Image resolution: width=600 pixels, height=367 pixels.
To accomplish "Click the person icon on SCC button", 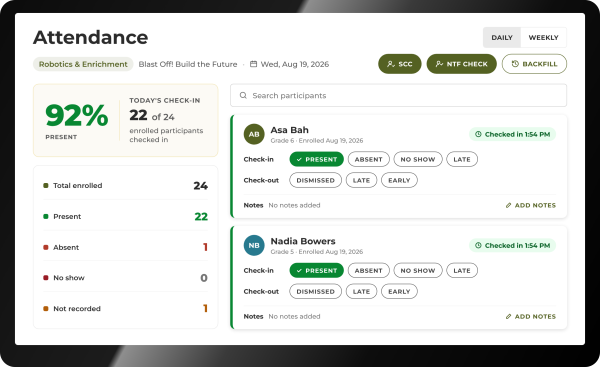I will click(x=391, y=64).
